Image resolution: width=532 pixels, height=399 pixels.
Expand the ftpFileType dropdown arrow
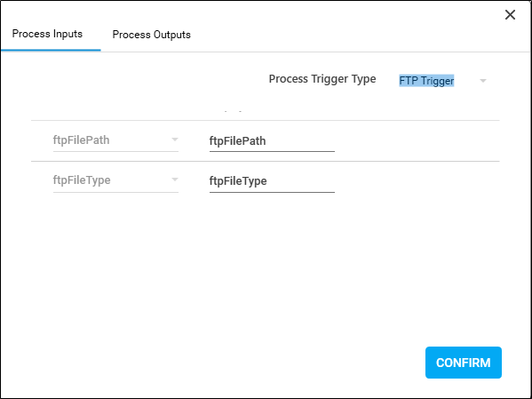(x=175, y=180)
